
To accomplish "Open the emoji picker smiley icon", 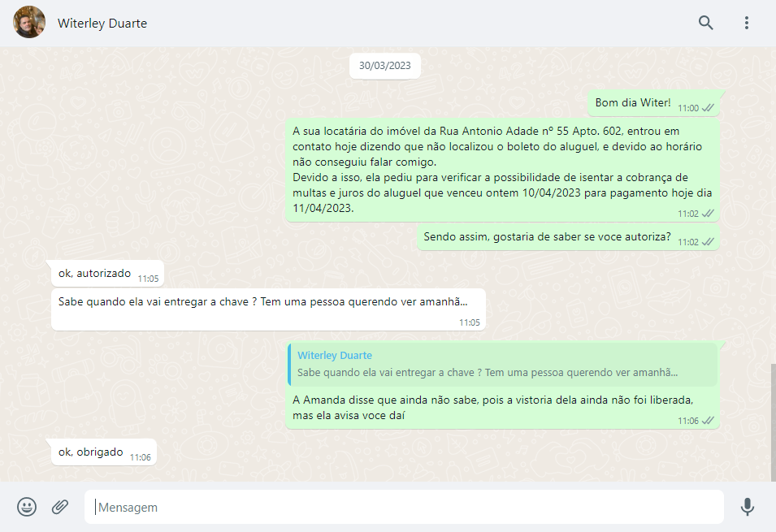I will [x=27, y=507].
